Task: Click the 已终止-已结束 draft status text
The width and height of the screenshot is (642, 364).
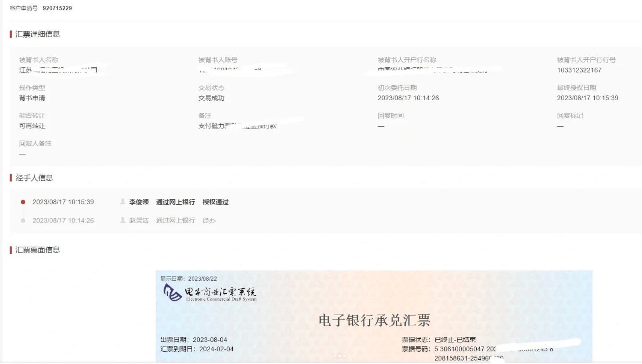Action: pyautogui.click(x=455, y=340)
